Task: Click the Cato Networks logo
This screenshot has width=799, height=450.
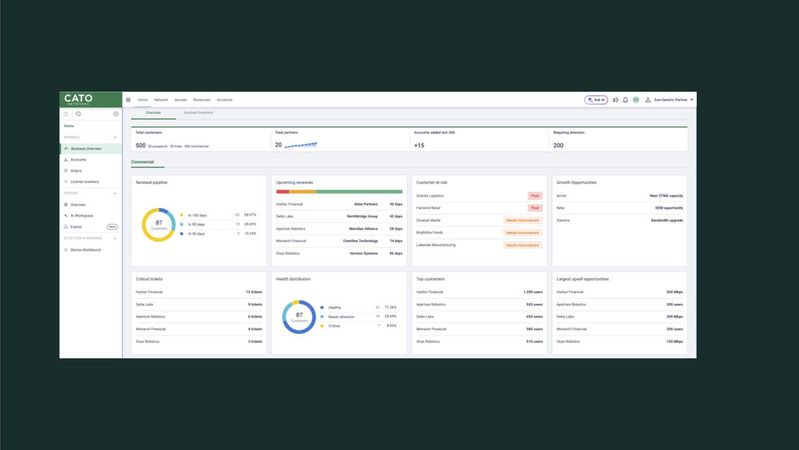Action: click(78, 99)
